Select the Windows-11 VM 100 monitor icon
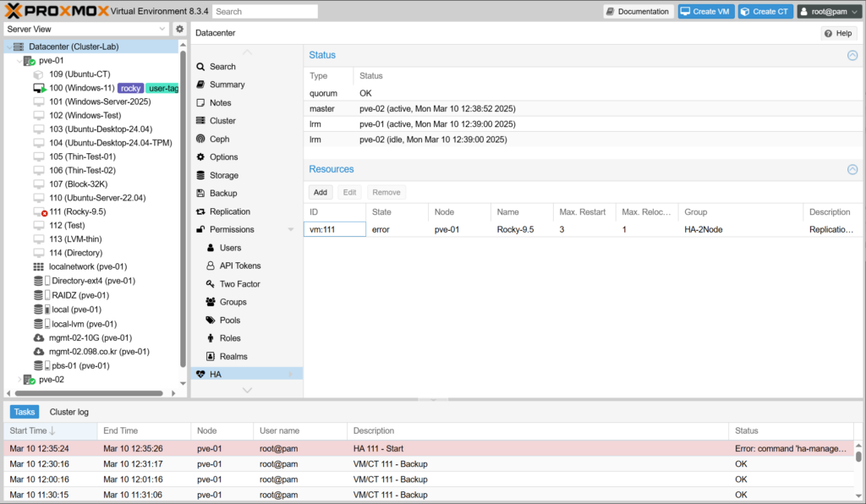 click(x=39, y=88)
